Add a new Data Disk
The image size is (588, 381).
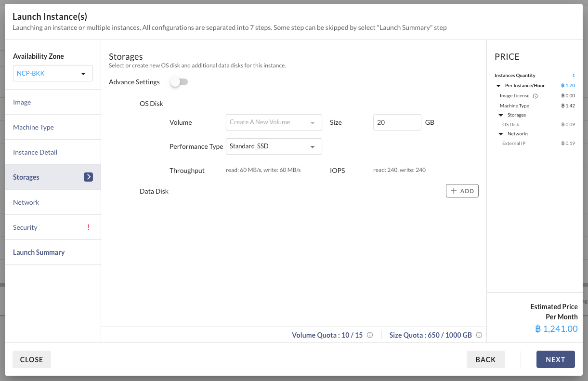tap(462, 191)
